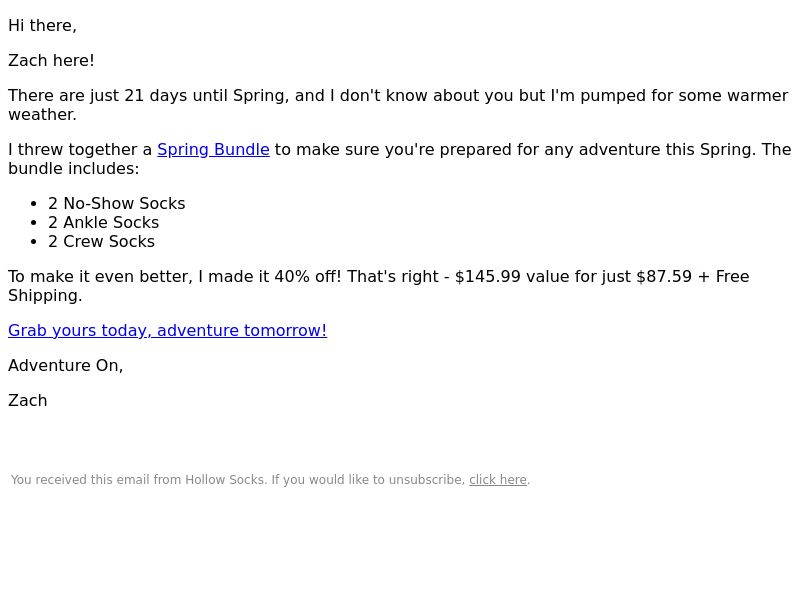Click the 'Adventure On,' sign-off line

pos(65,365)
